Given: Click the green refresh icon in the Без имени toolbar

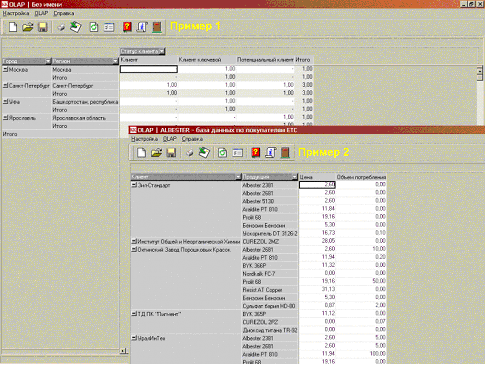Looking at the screenshot, I should click(x=94, y=27).
